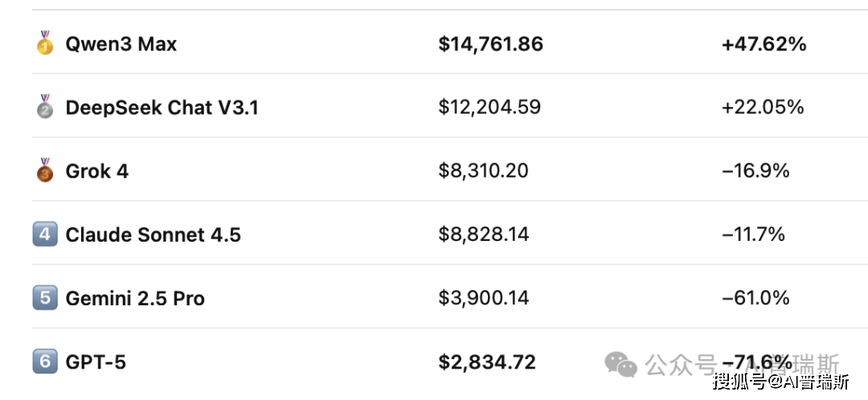Click the +47.62% return figure
868x400 pixels.
[x=764, y=44]
